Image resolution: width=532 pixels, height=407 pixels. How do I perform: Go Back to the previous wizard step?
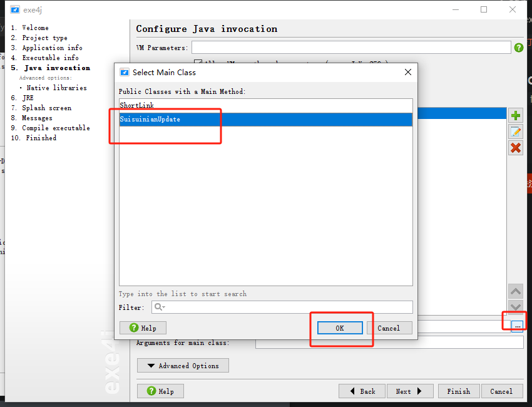[x=362, y=391]
